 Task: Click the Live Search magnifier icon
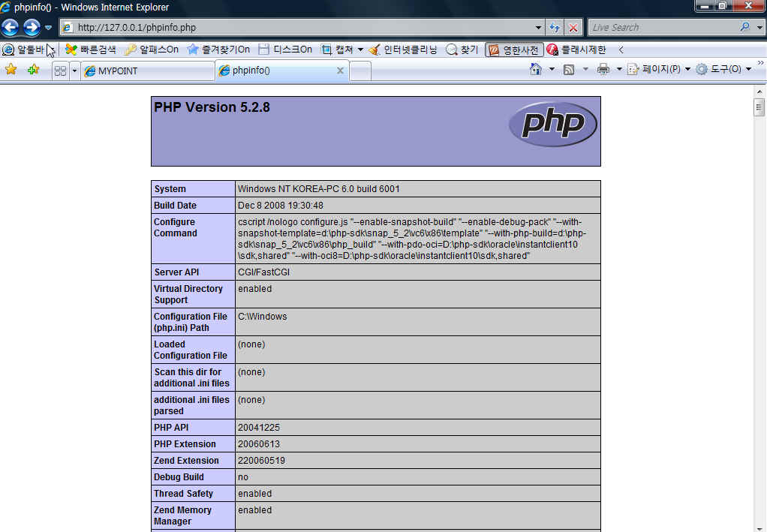pyautogui.click(x=745, y=27)
